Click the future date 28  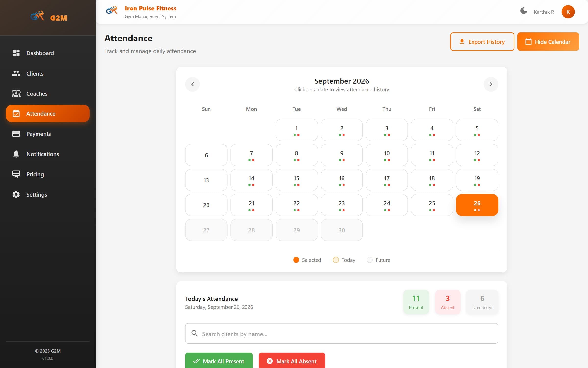click(251, 230)
